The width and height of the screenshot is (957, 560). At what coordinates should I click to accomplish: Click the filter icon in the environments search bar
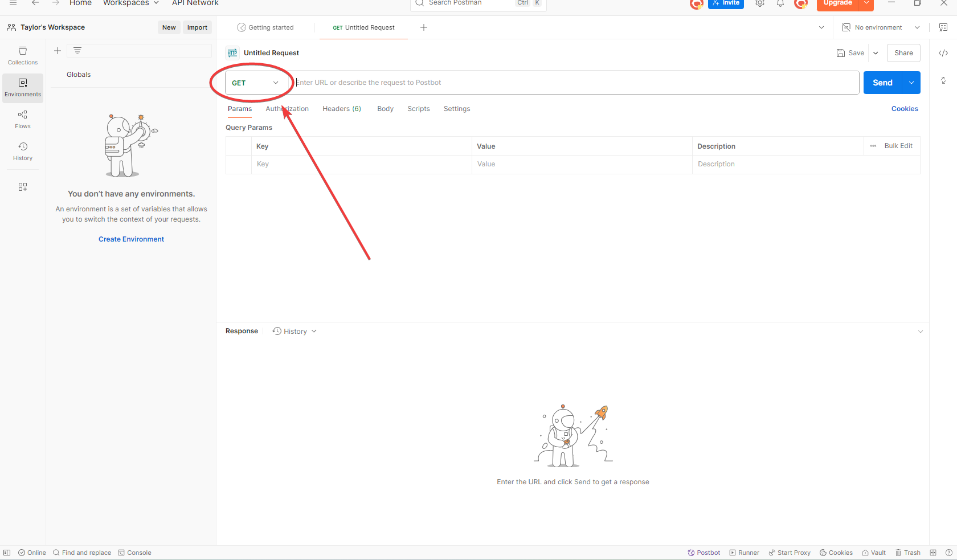[x=77, y=51]
